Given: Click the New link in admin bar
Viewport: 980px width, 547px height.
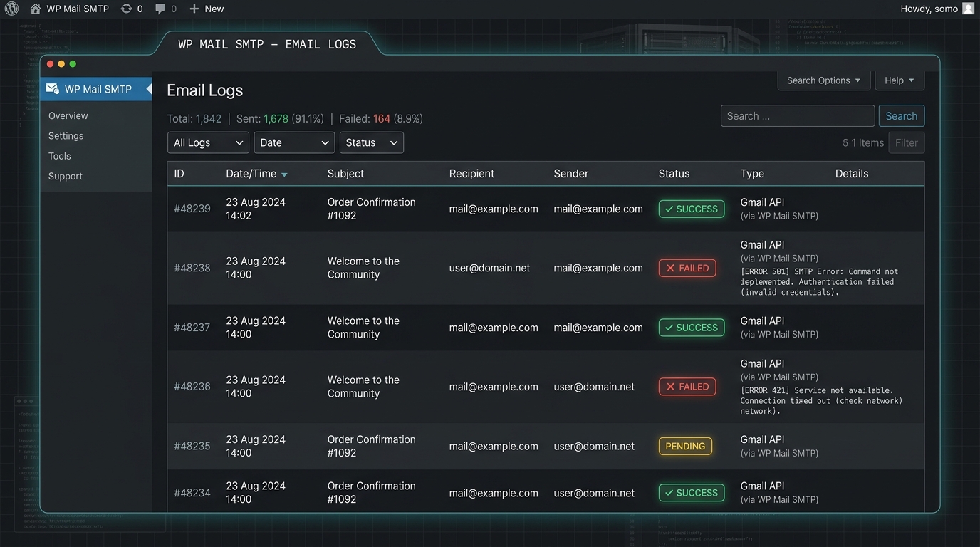Looking at the screenshot, I should [214, 9].
